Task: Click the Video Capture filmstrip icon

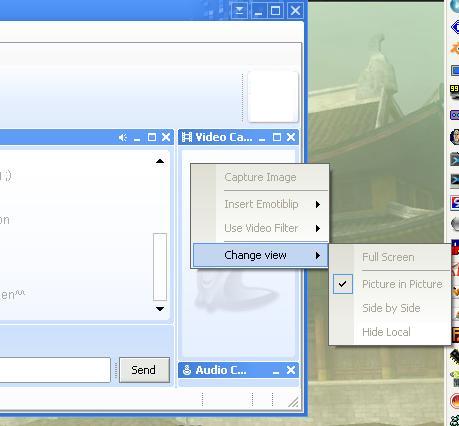Action: pos(187,137)
